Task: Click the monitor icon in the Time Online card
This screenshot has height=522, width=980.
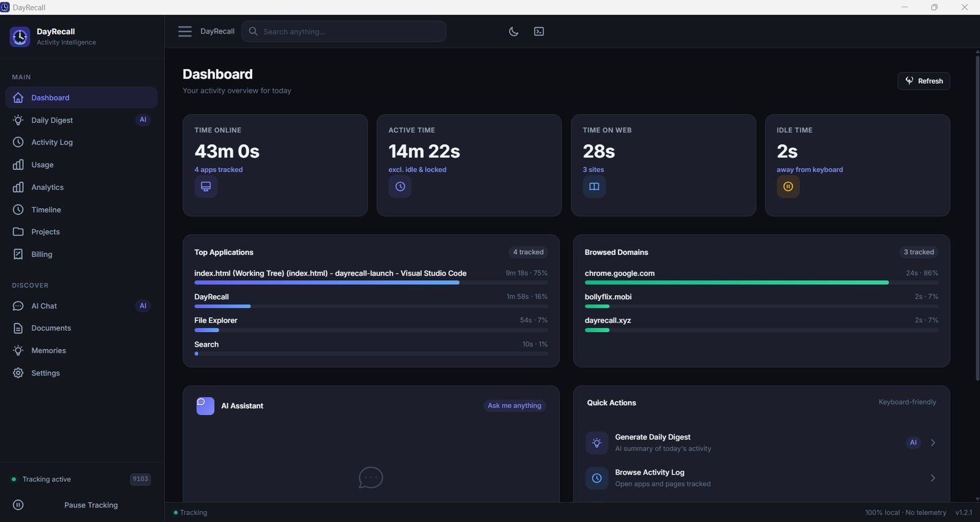Action: point(206,186)
